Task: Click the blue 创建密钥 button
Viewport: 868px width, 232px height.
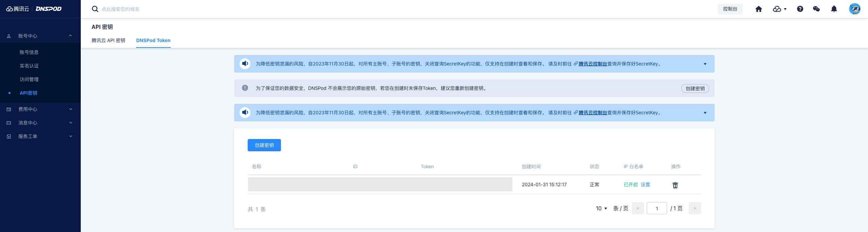Action: [264, 145]
